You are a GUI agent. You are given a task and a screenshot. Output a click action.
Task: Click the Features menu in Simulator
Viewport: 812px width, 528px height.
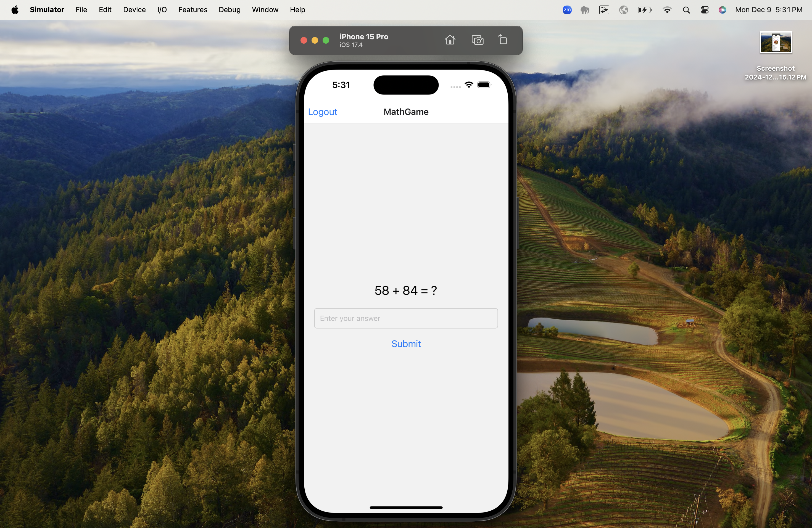(x=192, y=9)
